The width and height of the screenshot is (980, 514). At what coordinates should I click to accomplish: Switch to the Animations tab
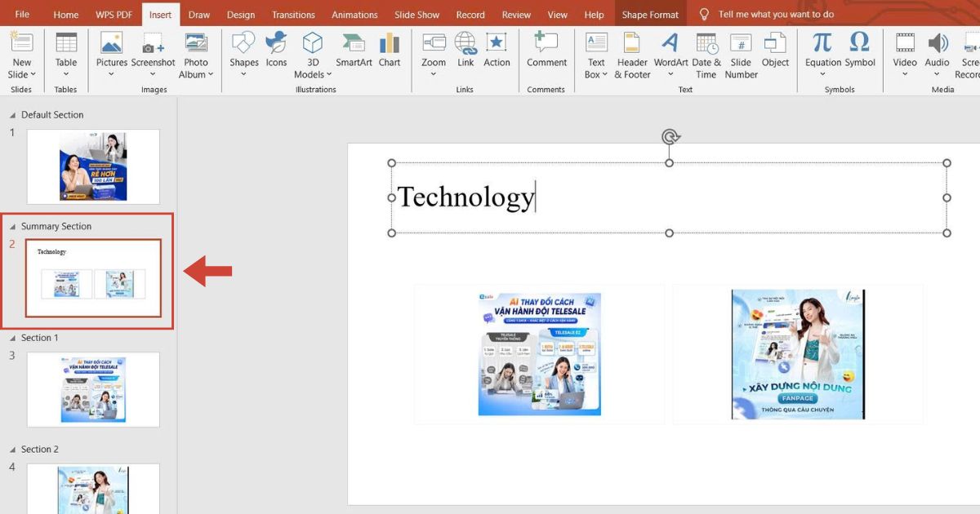coord(354,15)
